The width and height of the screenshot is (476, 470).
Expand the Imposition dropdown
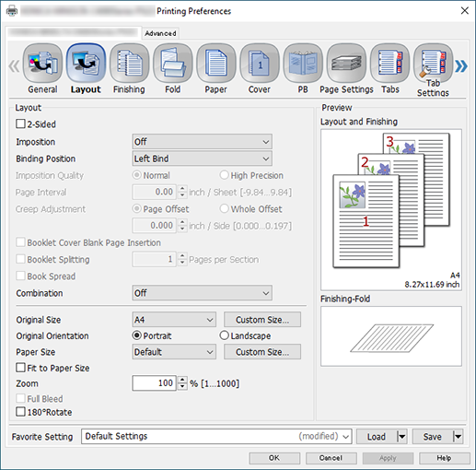pyautogui.click(x=202, y=142)
